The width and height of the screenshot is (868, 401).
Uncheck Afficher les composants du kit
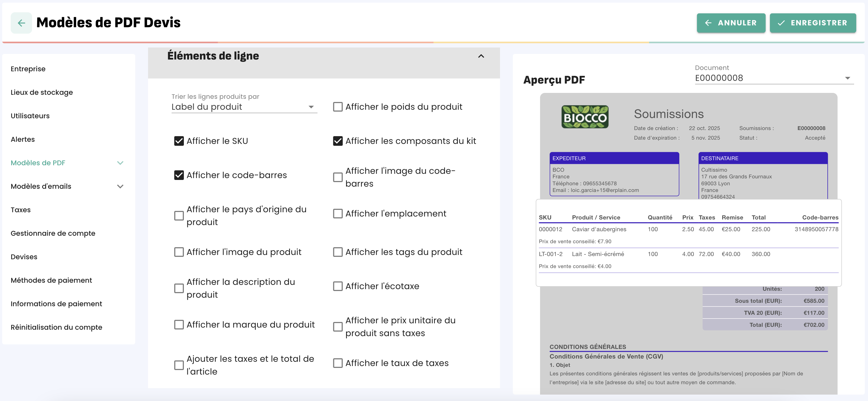[x=338, y=141]
